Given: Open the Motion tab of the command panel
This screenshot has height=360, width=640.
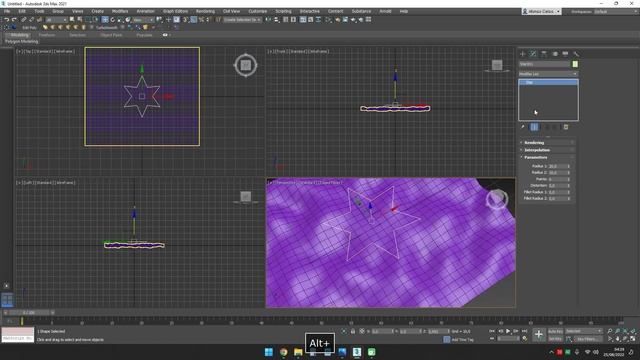Looking at the screenshot, I should tap(555, 53).
